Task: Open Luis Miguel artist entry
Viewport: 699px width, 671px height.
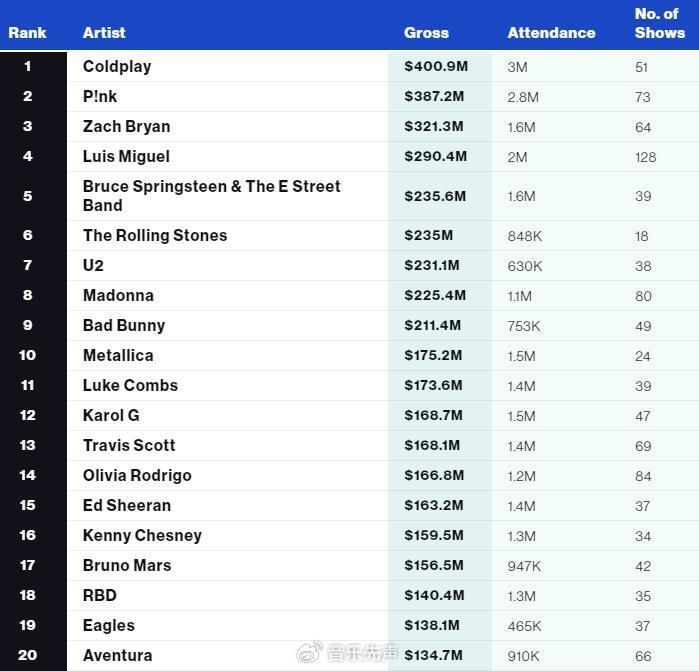Action: (126, 156)
